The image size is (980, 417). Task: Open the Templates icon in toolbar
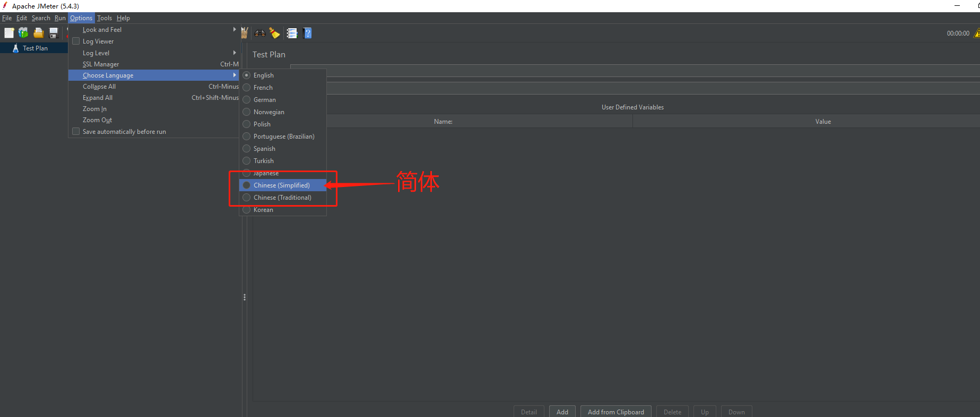coord(23,33)
